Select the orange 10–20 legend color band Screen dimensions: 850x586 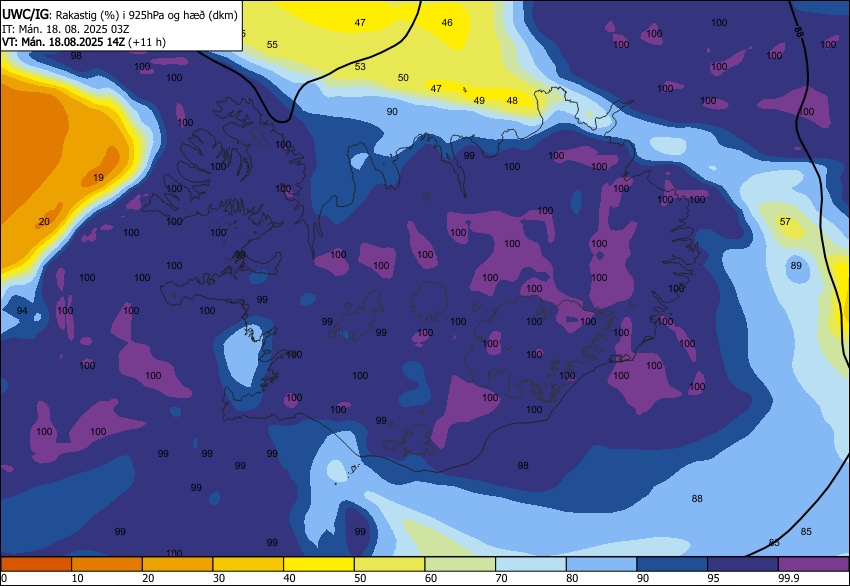[107, 564]
